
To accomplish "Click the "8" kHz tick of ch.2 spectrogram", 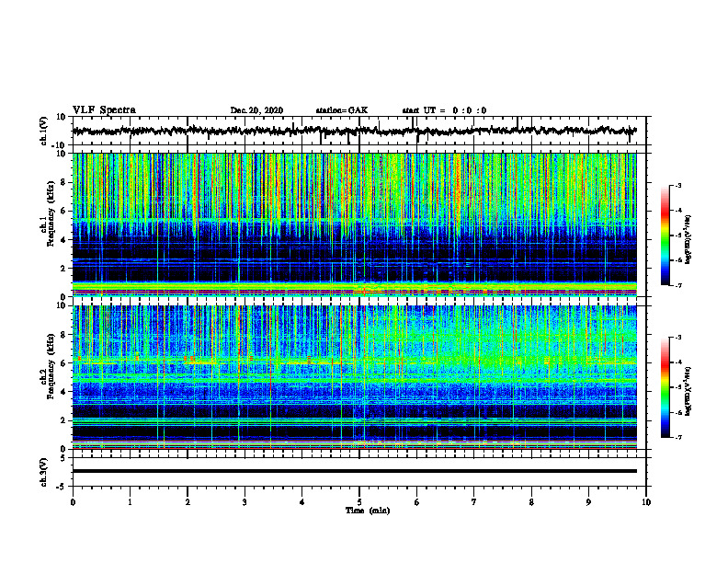I will [x=63, y=335].
